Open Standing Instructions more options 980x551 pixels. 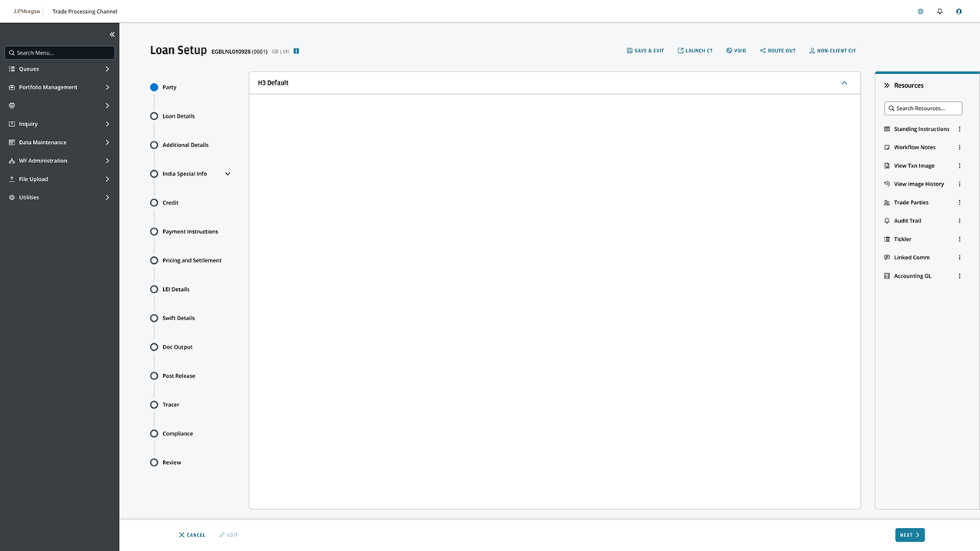click(x=960, y=129)
